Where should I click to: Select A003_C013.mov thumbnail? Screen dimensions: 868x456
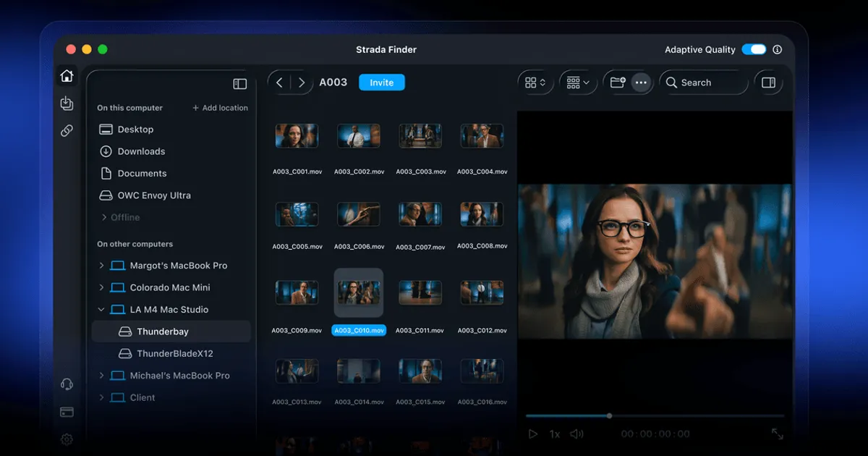(297, 371)
